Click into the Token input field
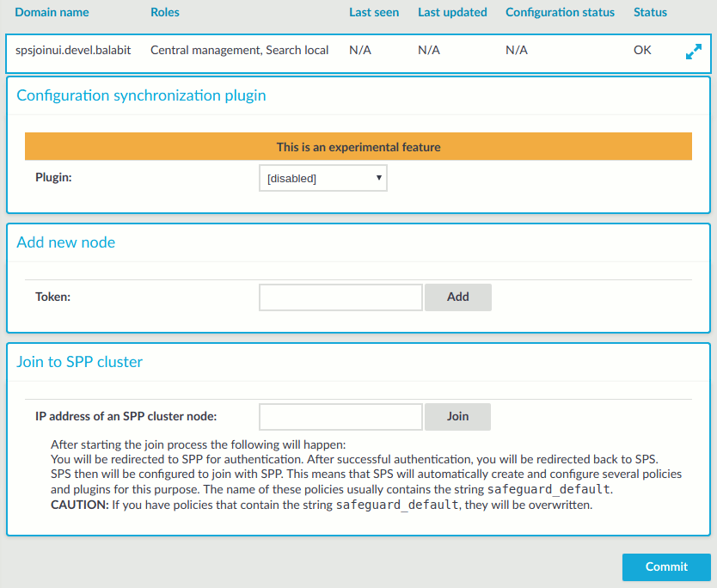Viewport: 717px width, 588px height. click(340, 297)
